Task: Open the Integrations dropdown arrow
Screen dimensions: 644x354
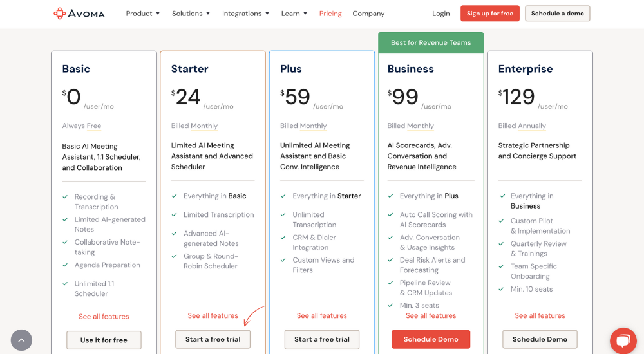Action: tap(267, 14)
